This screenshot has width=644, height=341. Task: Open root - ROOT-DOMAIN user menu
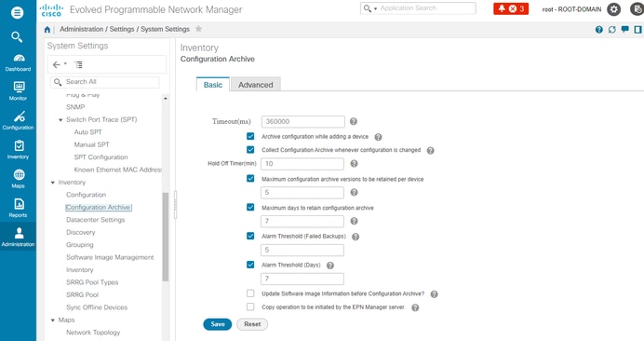pyautogui.click(x=571, y=9)
